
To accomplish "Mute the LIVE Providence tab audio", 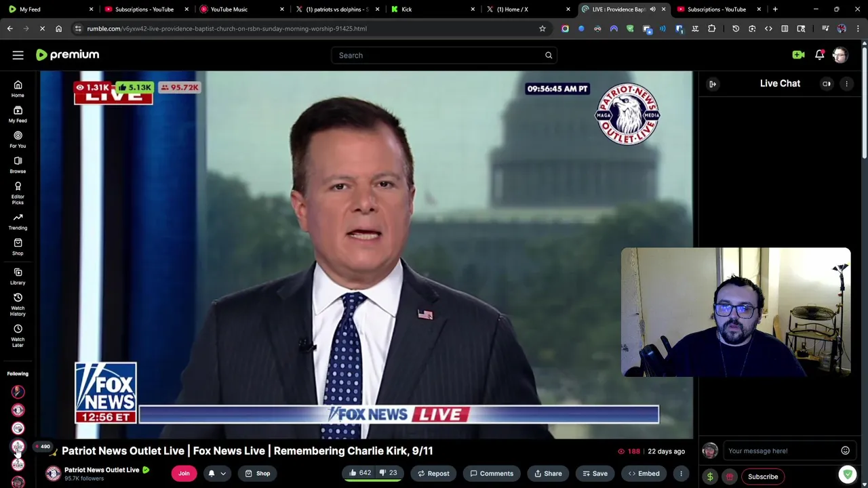I will pyautogui.click(x=652, y=9).
